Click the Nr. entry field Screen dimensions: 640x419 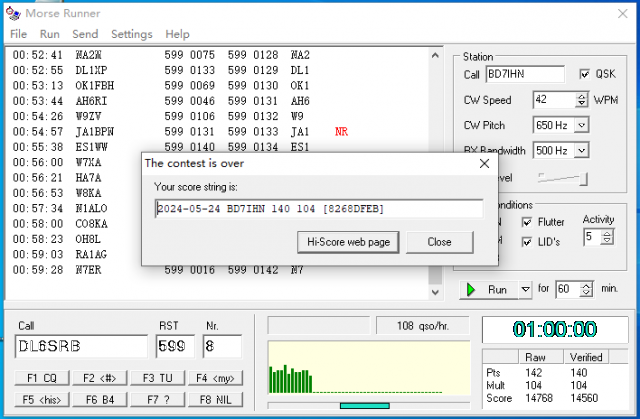(222, 346)
